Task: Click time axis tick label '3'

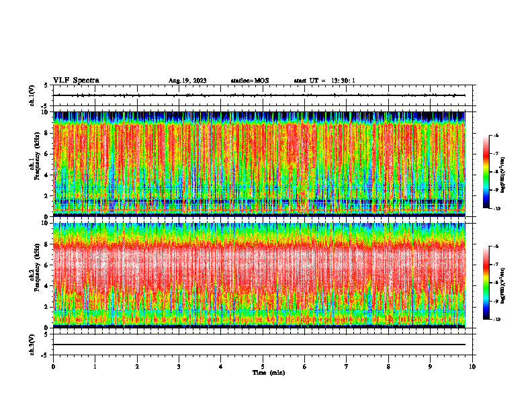Action: (x=179, y=367)
